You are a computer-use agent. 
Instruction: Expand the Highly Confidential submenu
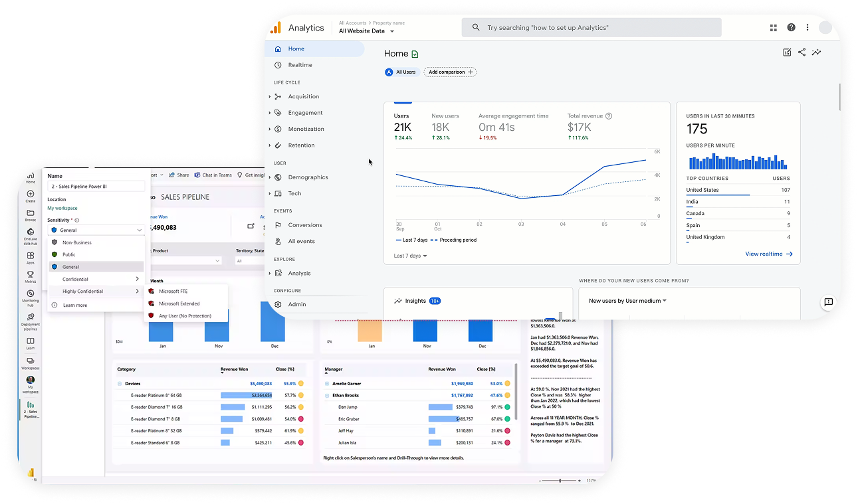tap(96, 292)
